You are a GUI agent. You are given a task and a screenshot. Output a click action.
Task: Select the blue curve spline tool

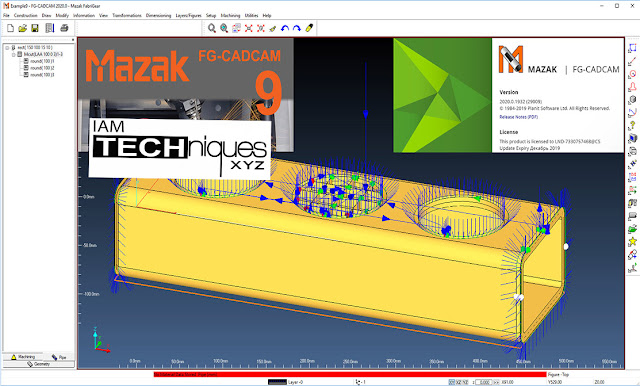pyautogui.click(x=632, y=112)
